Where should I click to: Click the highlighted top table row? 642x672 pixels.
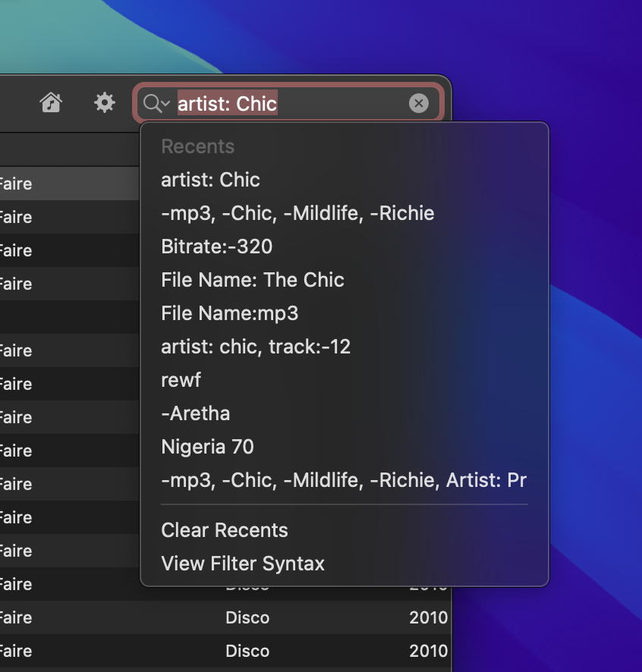point(68,184)
